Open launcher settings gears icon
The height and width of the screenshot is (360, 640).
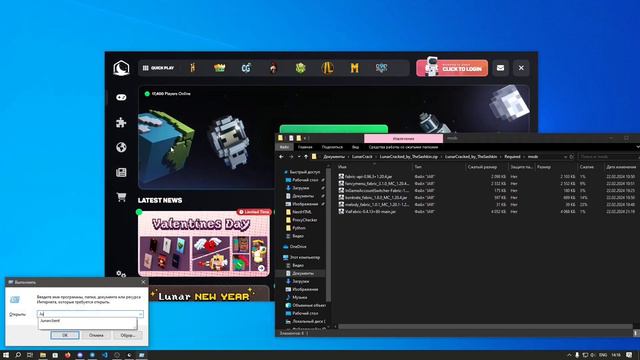point(121,274)
